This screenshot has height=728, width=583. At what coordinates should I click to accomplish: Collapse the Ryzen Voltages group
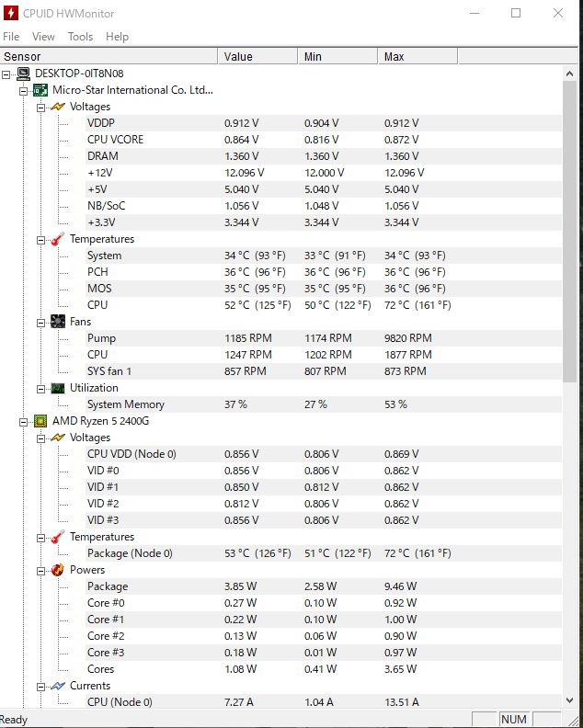[x=40, y=438]
